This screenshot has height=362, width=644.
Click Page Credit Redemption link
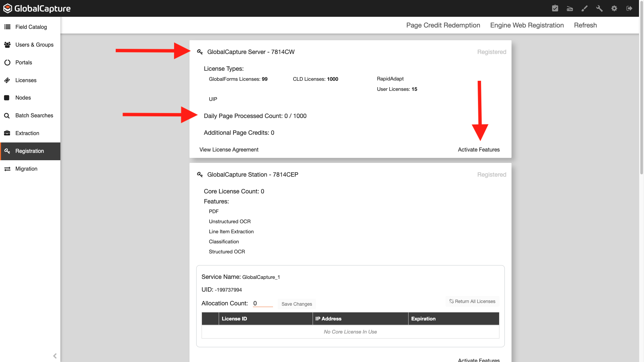[443, 25]
